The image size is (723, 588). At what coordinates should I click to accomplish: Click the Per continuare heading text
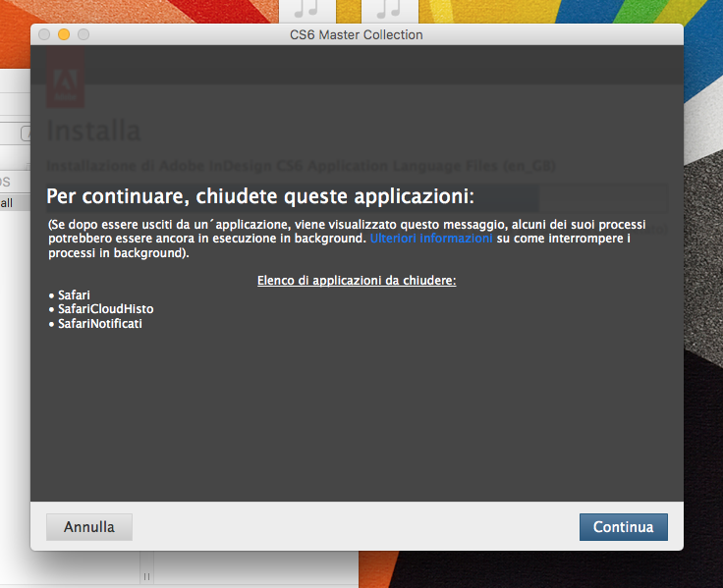click(260, 196)
